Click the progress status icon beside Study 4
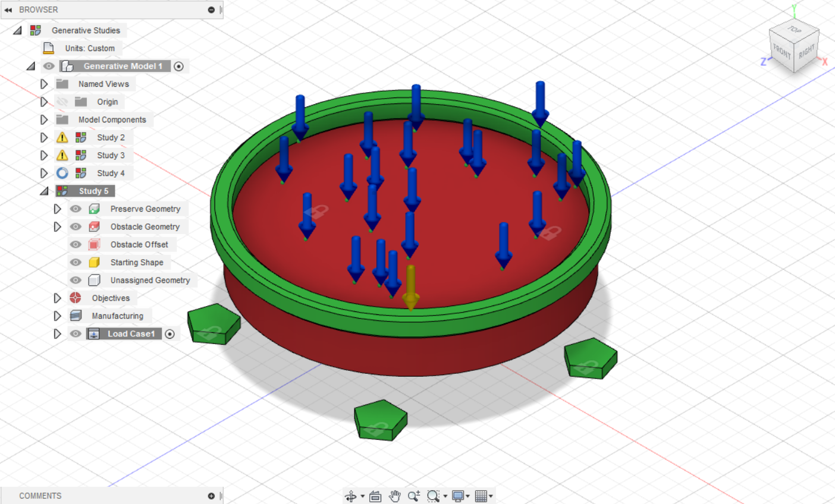 coord(62,173)
